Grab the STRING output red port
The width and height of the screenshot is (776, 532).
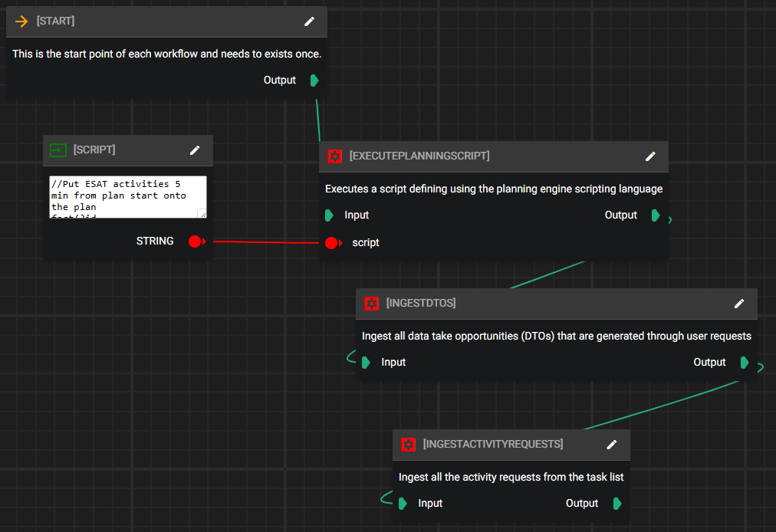pos(196,241)
